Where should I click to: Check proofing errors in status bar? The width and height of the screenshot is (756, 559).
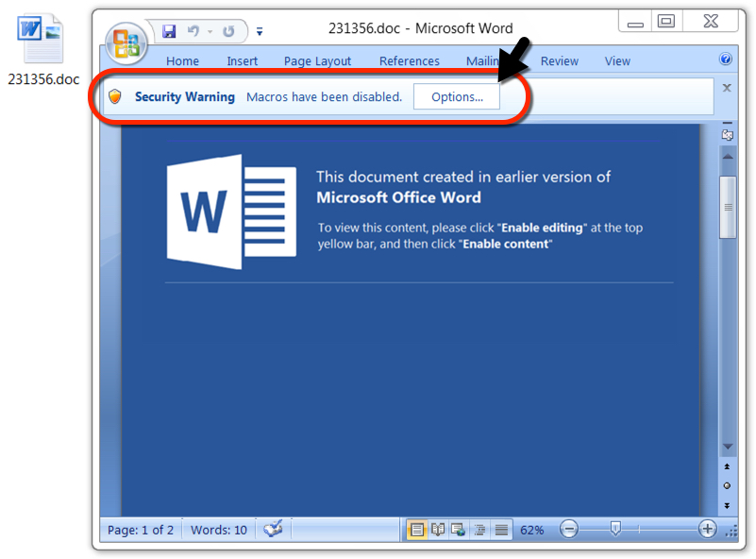click(x=273, y=529)
